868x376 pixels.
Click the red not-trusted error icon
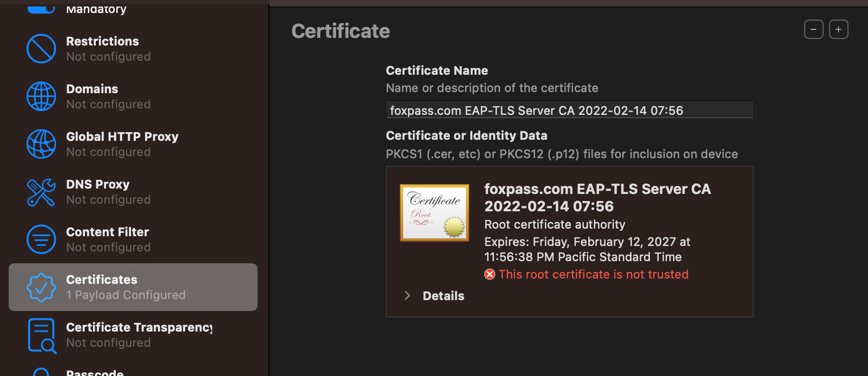pyautogui.click(x=490, y=274)
